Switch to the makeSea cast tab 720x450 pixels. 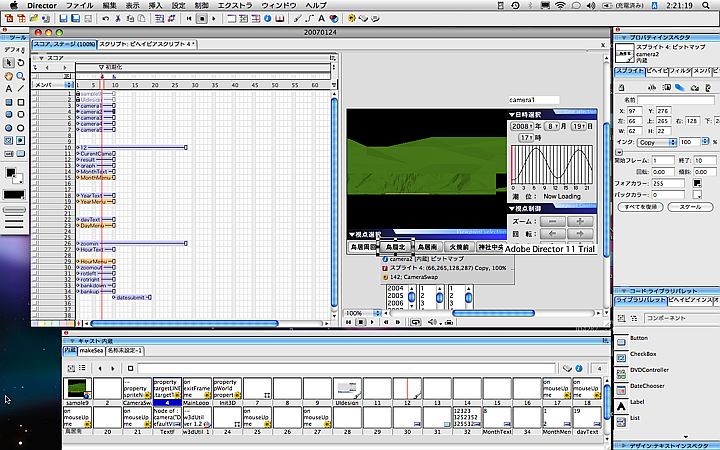(x=91, y=352)
